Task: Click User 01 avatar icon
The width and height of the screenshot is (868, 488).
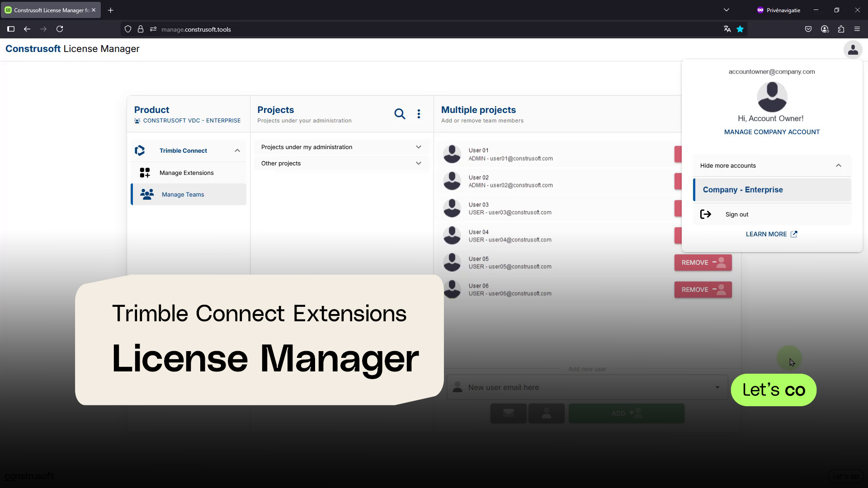Action: click(x=452, y=154)
